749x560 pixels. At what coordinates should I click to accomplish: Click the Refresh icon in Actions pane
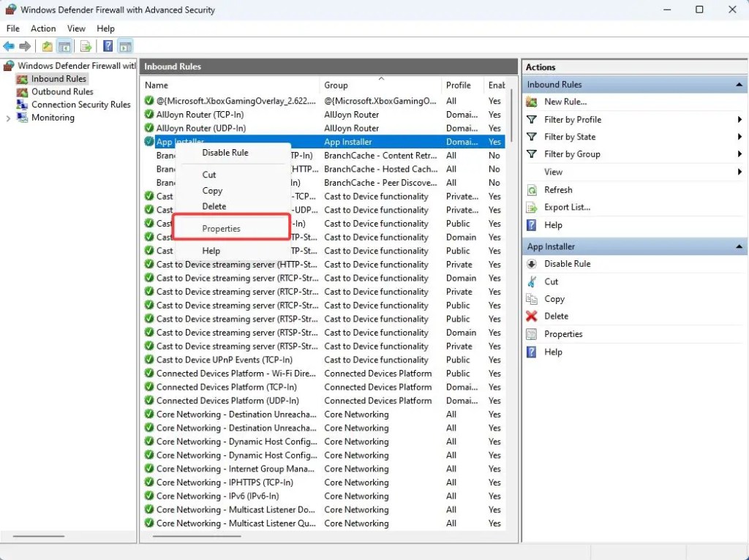coord(532,190)
